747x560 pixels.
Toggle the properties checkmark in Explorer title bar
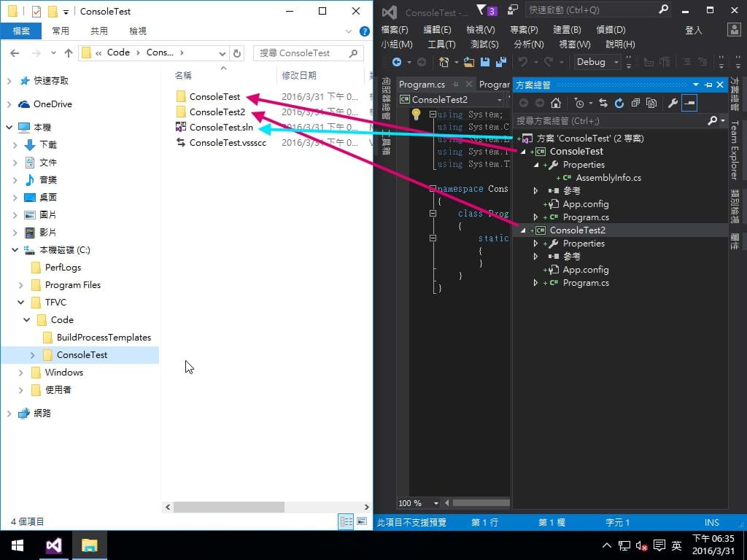click(x=36, y=12)
